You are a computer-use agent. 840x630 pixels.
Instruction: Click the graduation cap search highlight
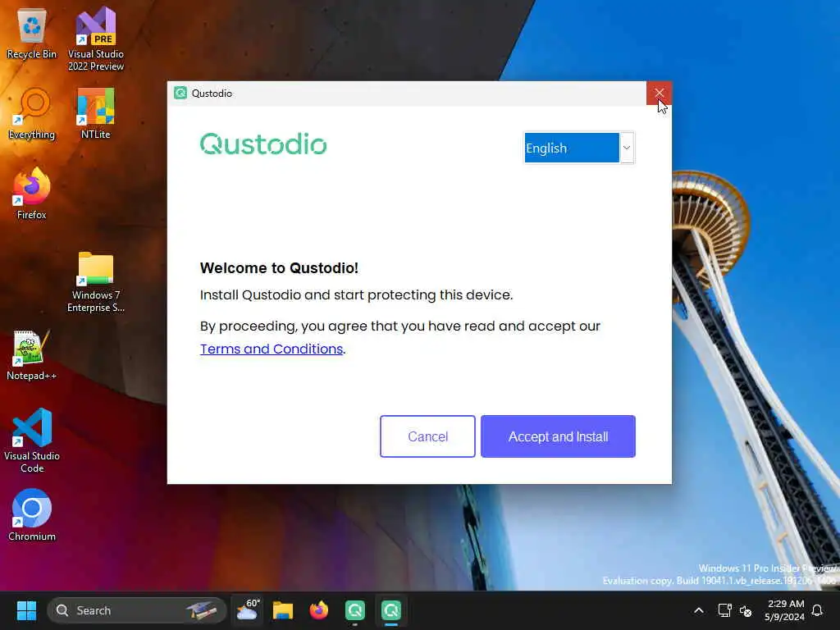[202, 610]
